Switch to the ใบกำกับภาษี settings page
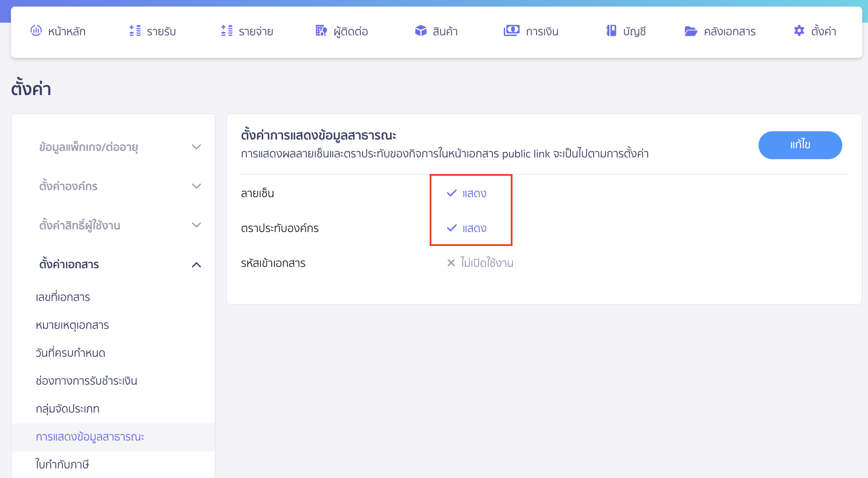 (62, 464)
